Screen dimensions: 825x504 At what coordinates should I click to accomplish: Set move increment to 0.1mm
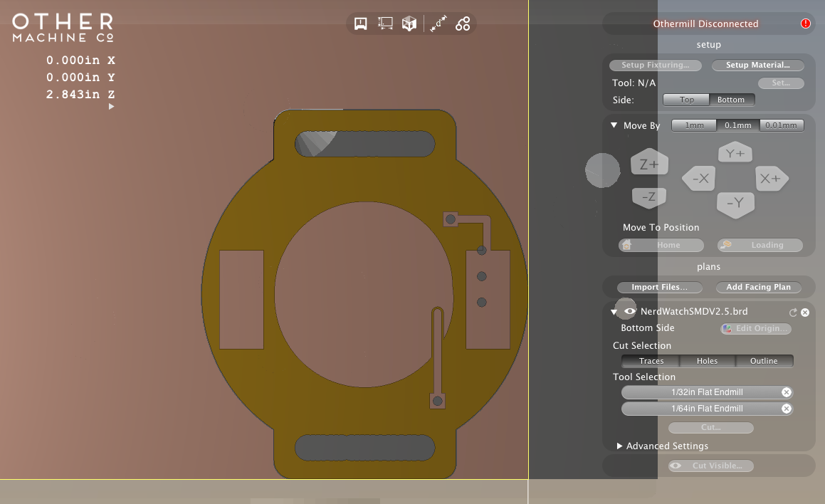coord(738,125)
